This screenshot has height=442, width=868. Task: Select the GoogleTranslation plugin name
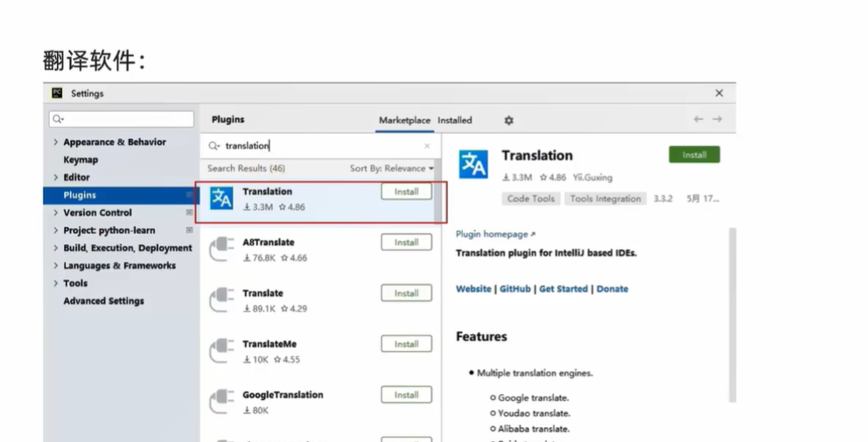283,395
